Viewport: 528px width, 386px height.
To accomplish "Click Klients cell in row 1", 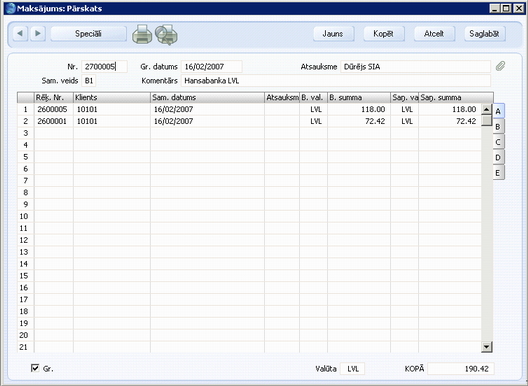I will click(112, 109).
